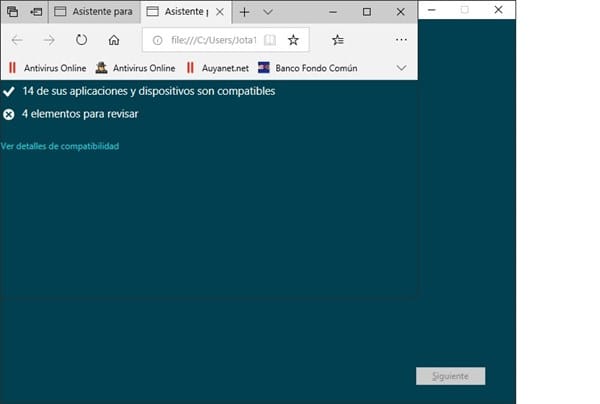Go forward to next page

[x=49, y=40]
